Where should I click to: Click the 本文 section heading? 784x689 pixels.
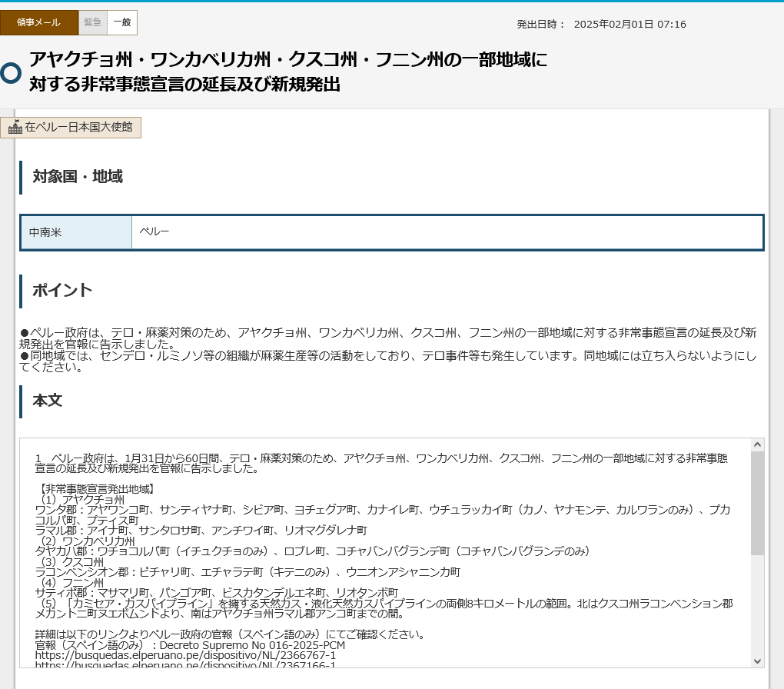48,401
